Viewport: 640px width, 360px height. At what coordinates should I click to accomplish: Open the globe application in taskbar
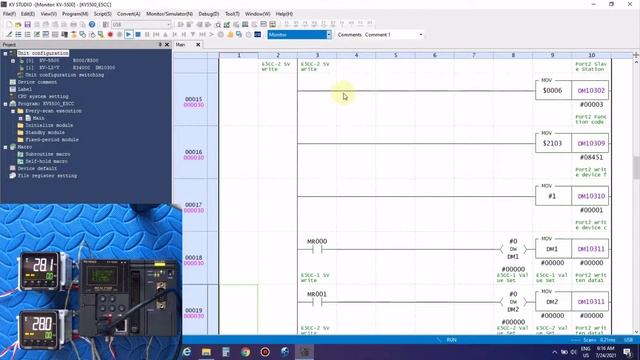point(284,351)
